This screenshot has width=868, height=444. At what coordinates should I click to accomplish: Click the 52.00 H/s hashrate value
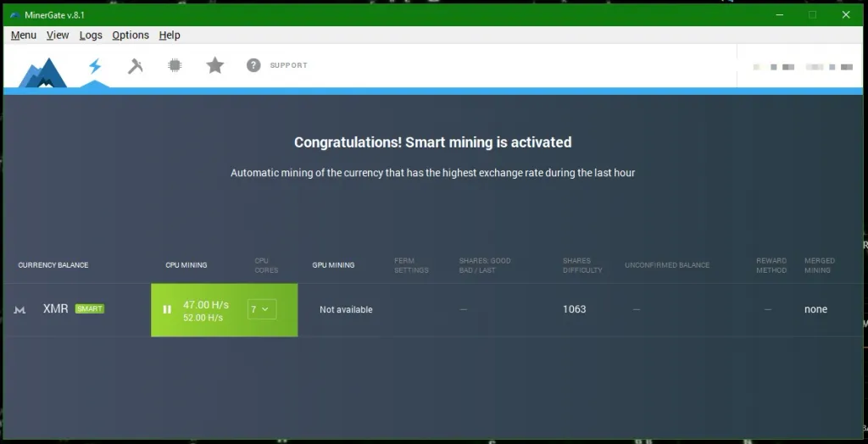pos(203,318)
